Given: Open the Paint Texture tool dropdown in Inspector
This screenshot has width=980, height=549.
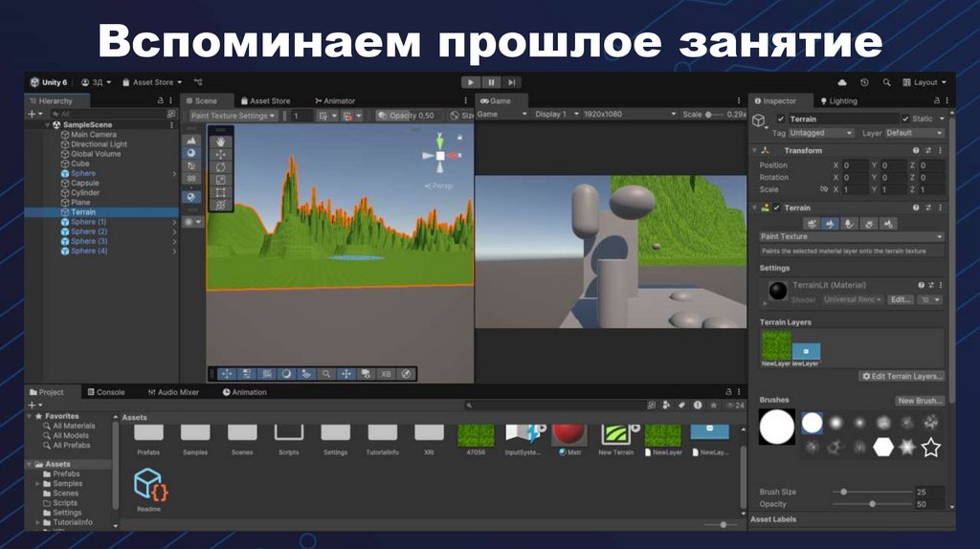Looking at the screenshot, I should point(851,236).
